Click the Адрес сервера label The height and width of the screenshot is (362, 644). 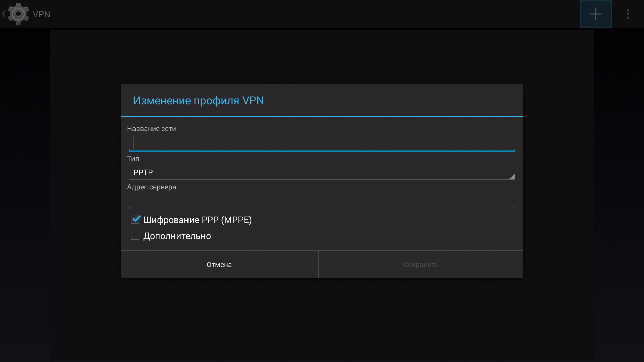click(151, 187)
